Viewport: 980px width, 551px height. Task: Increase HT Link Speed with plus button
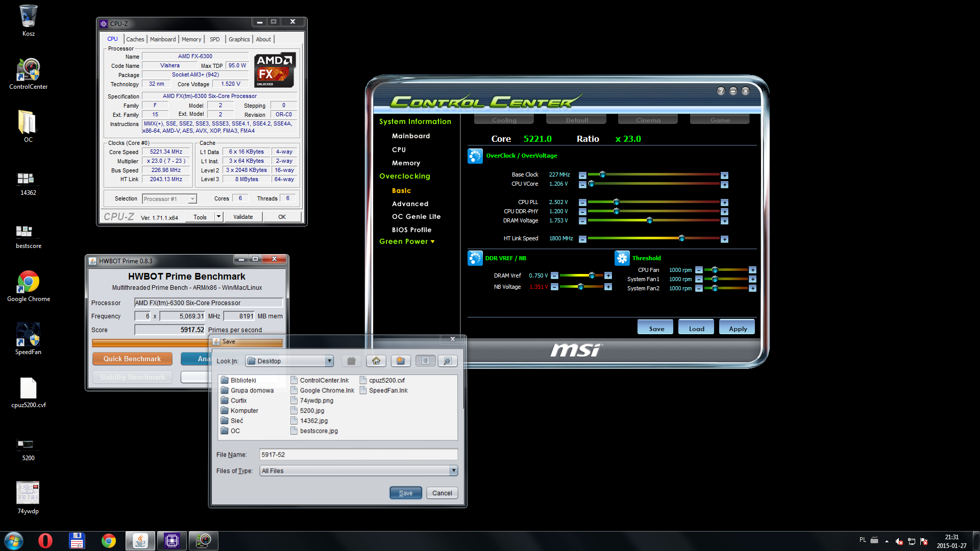[x=724, y=239]
